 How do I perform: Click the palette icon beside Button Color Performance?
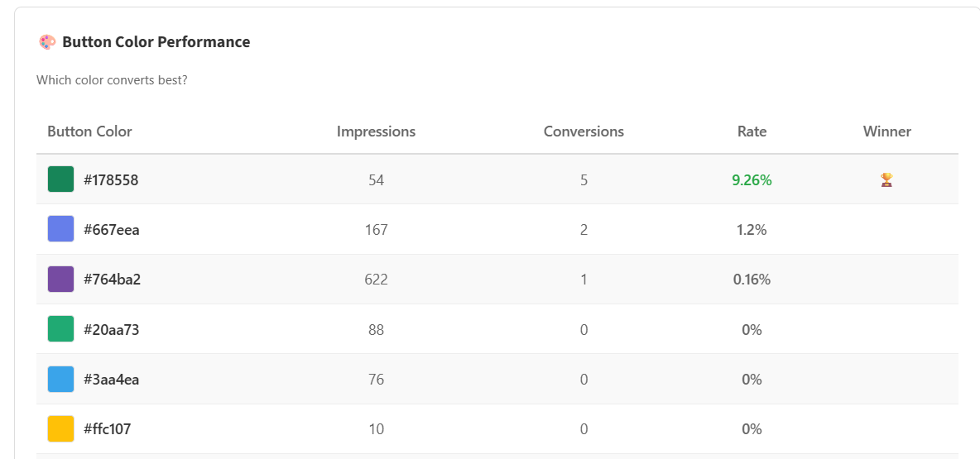[47, 42]
